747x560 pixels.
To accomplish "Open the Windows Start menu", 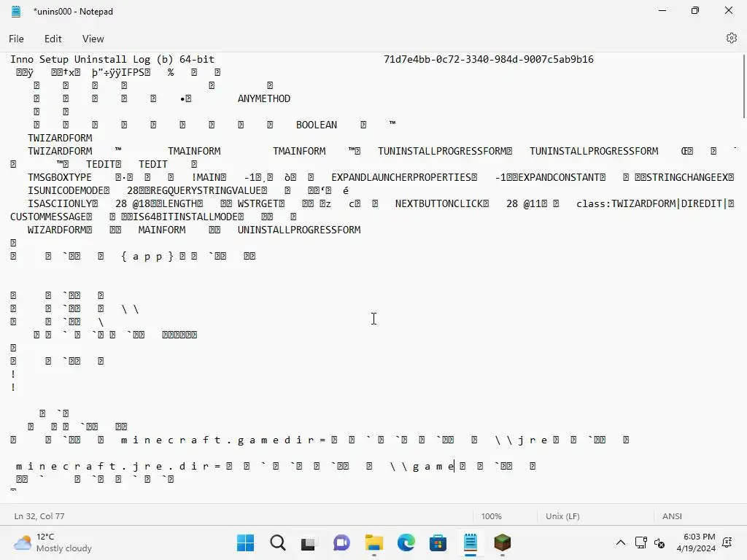I will tap(245, 542).
